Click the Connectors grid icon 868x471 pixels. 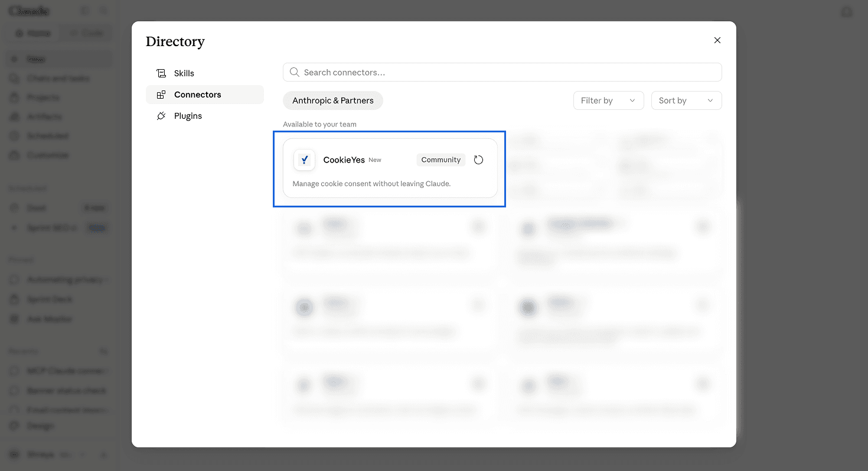click(x=161, y=95)
